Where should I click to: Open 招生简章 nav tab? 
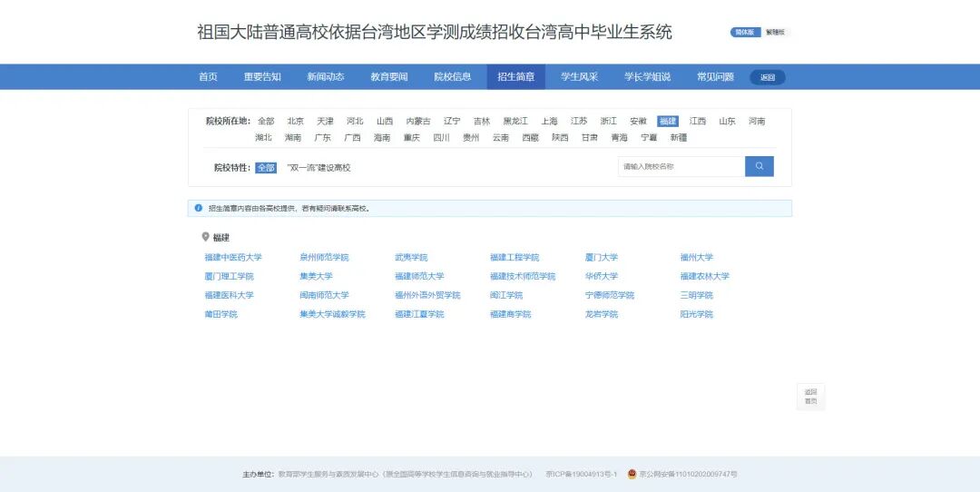(x=516, y=77)
